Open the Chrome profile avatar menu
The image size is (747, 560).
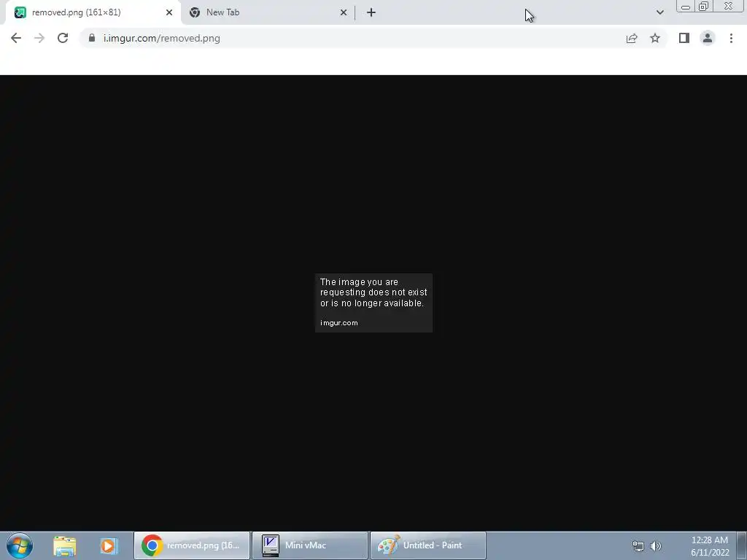coord(708,38)
